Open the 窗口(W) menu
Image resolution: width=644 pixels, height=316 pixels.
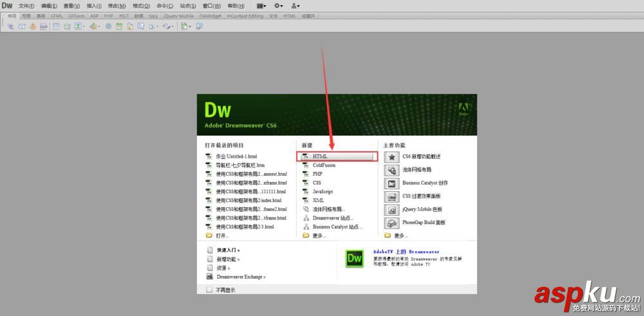tap(212, 6)
